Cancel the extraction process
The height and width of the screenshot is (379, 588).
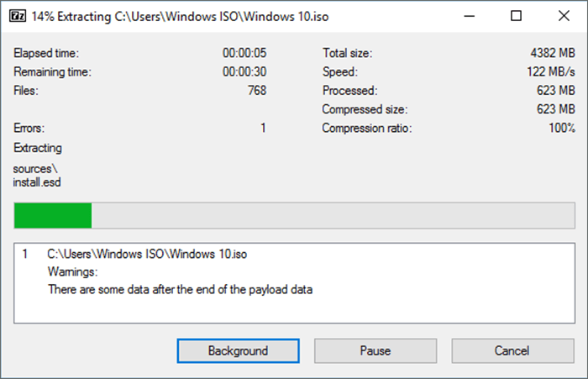click(x=512, y=350)
